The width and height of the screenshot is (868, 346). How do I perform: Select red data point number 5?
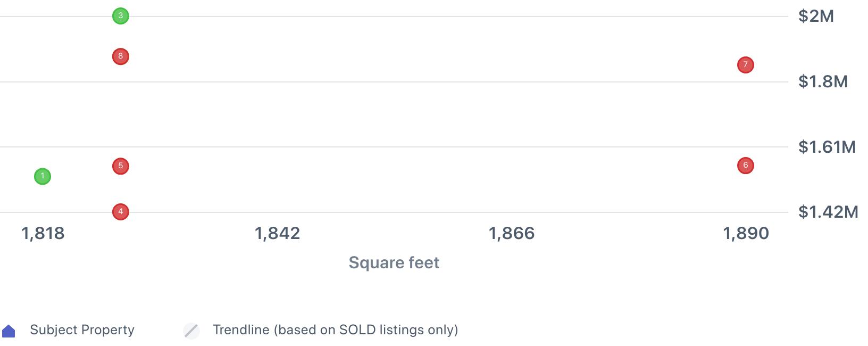(x=121, y=166)
